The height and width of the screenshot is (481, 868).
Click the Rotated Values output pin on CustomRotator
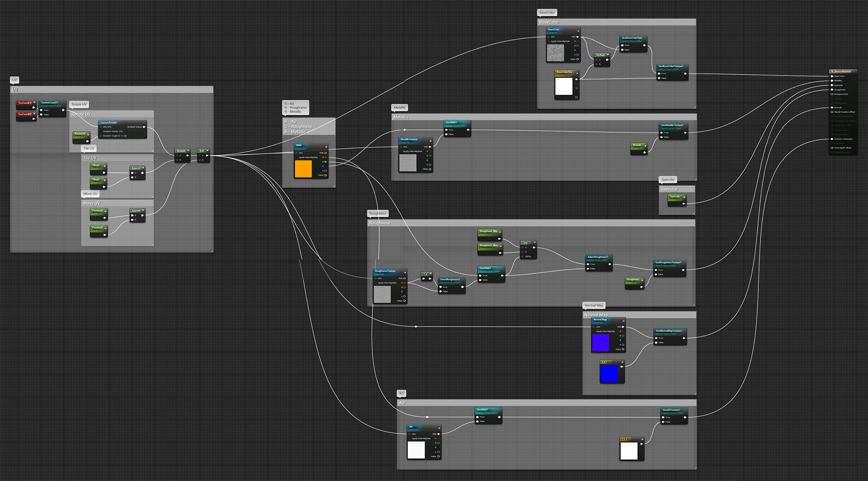click(144, 127)
